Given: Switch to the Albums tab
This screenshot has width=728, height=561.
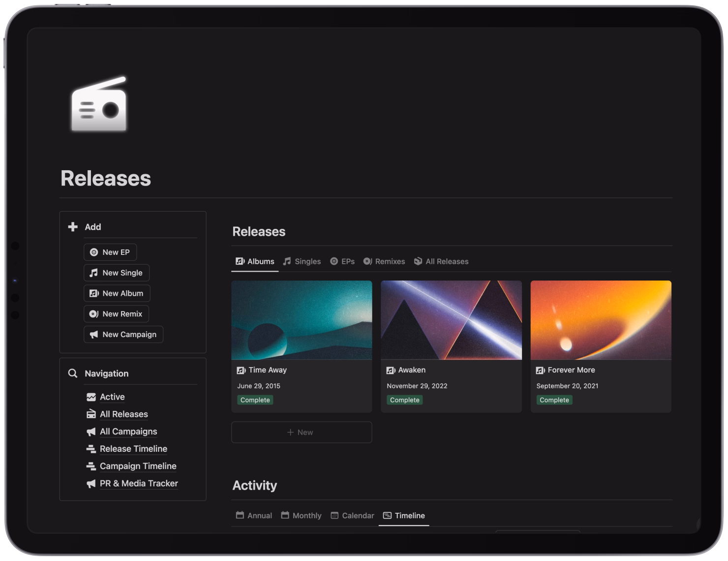Looking at the screenshot, I should [255, 261].
